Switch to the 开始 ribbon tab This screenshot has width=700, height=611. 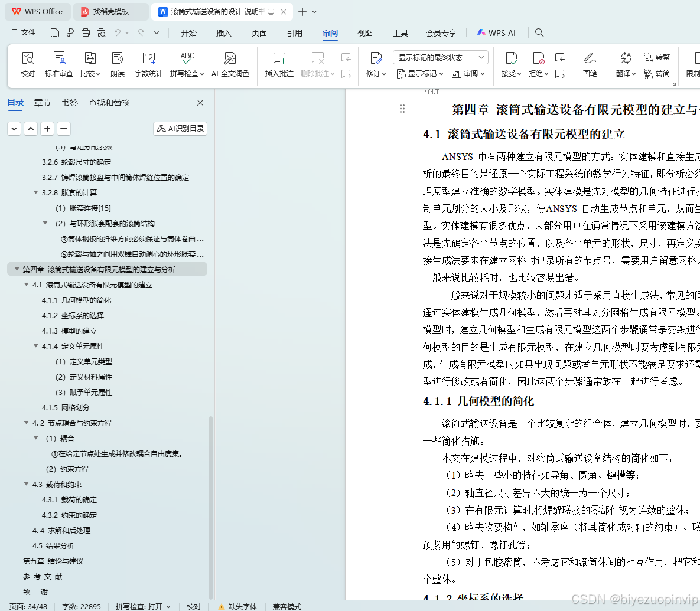(189, 33)
